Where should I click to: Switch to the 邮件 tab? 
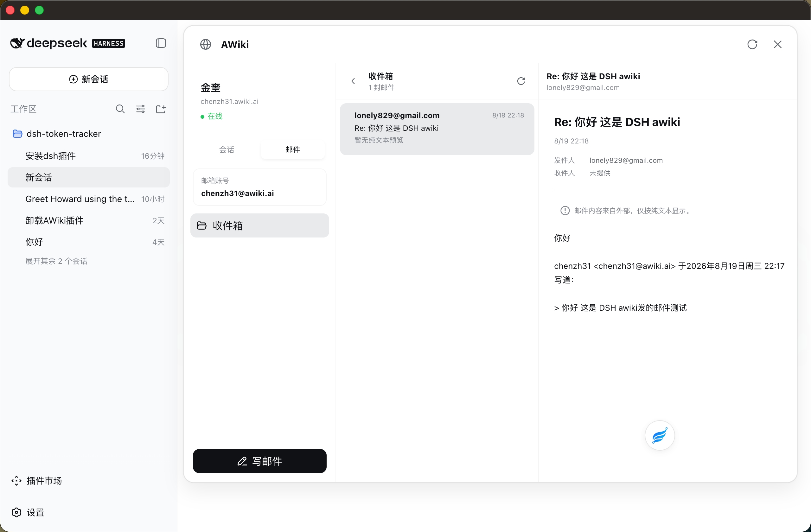[x=293, y=149]
